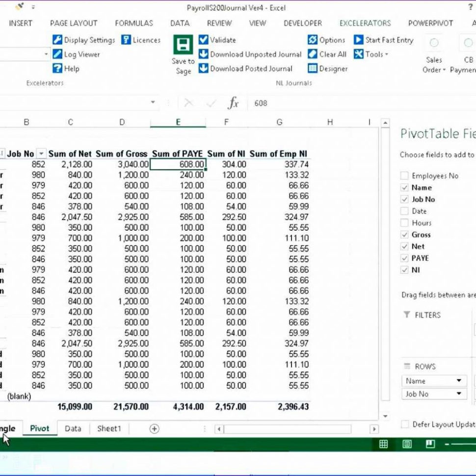Viewport: 476px width, 476px height.
Task: Expand the Job No column filter
Action: pos(41,154)
